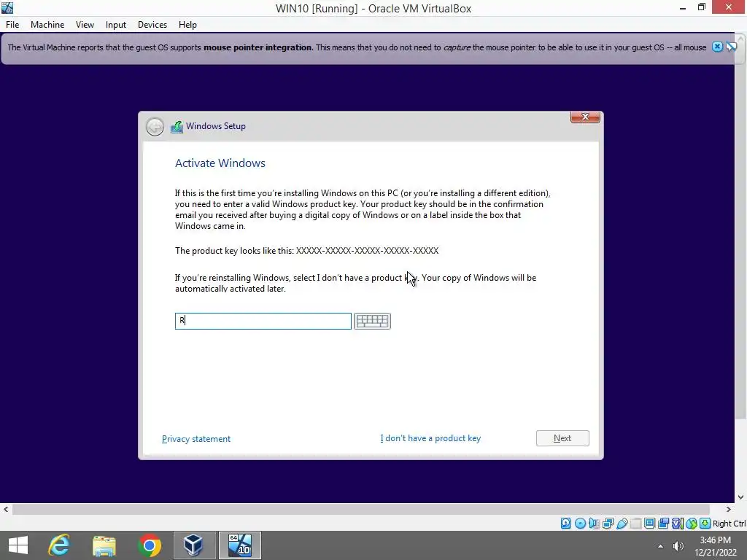Open the Machine menu

(x=47, y=25)
